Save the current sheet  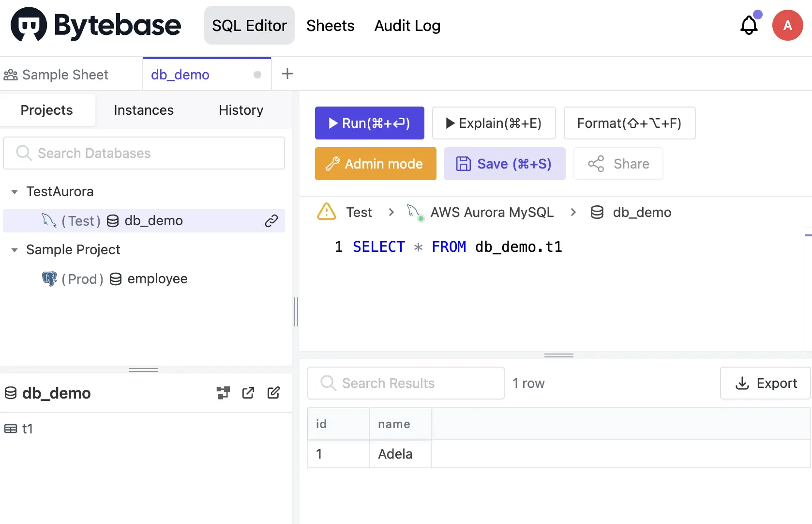pos(505,164)
